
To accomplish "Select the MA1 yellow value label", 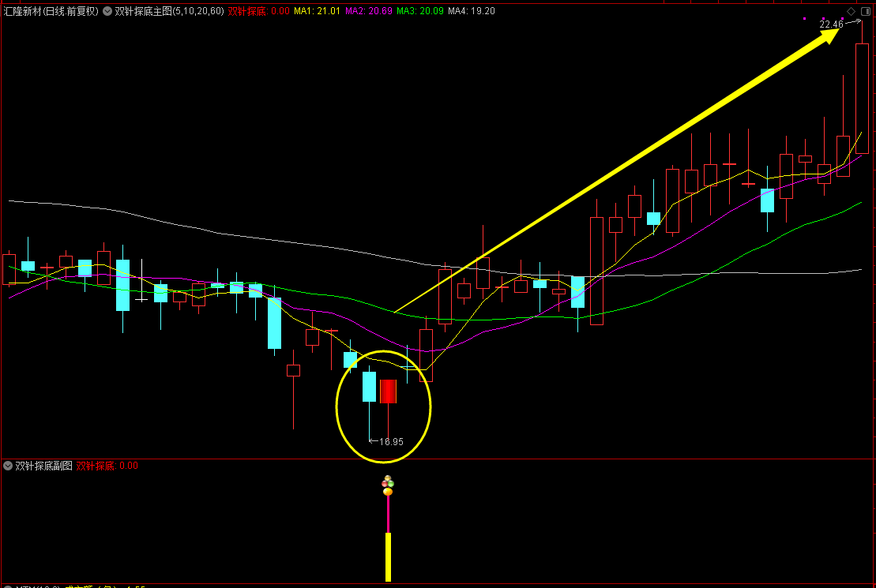I will click(x=317, y=11).
